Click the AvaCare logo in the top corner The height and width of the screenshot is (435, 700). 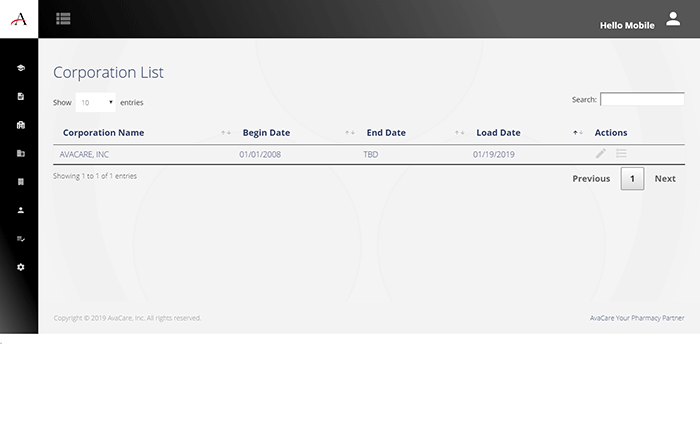coord(19,19)
